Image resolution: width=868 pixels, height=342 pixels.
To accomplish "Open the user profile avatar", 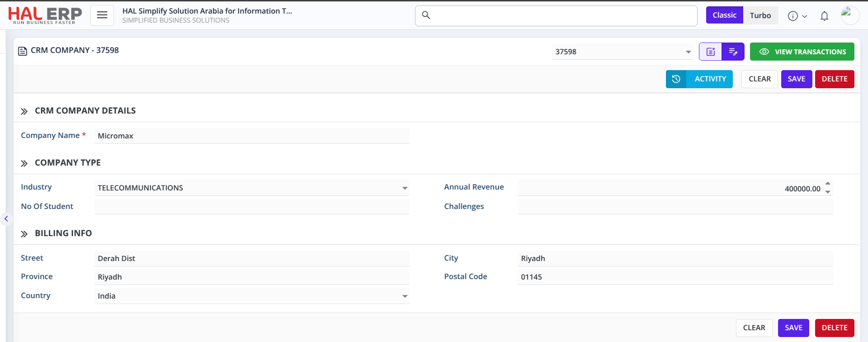I will tap(849, 15).
